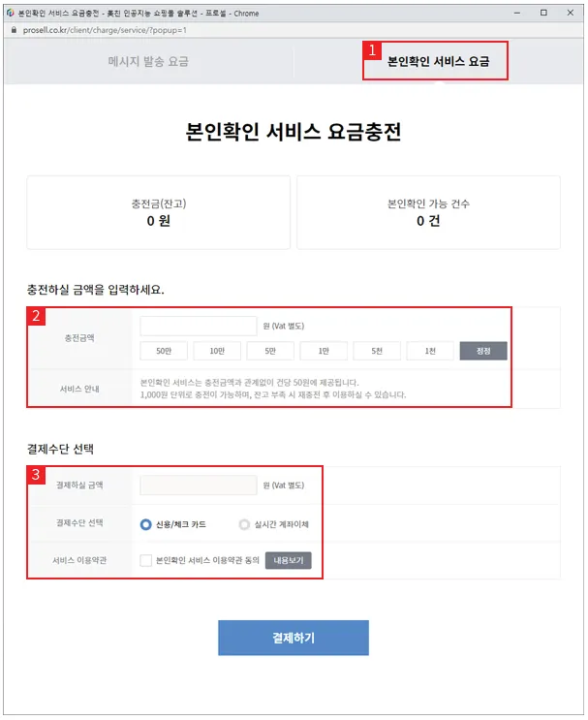Select 신용/체크 카드 payment option
588x720 pixels.
(x=146, y=524)
